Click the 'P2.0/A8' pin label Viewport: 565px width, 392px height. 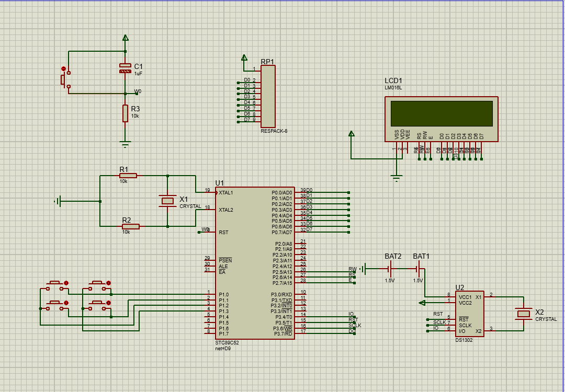[284, 244]
